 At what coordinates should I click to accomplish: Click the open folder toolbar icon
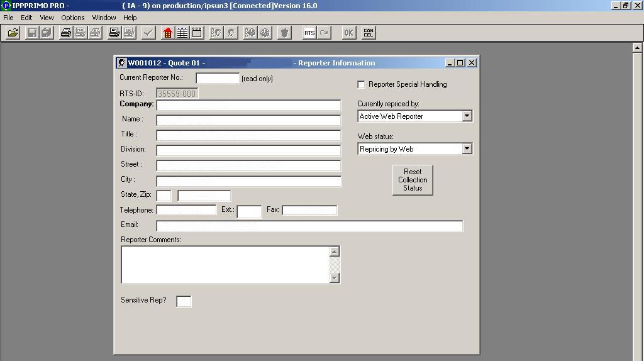click(x=13, y=33)
